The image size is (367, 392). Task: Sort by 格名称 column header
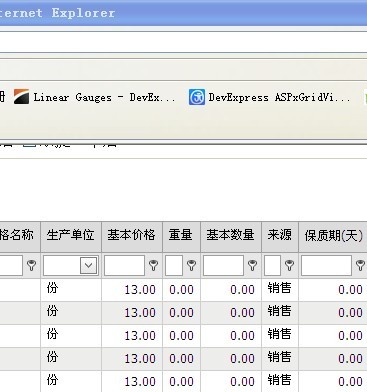click(x=20, y=236)
